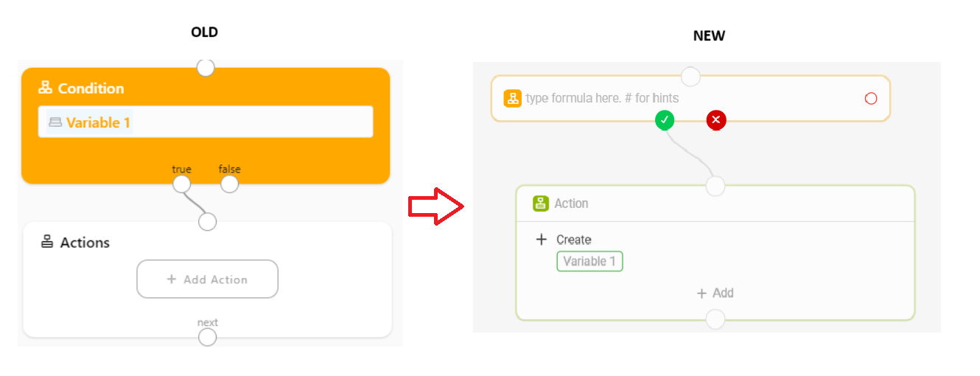This screenshot has width=980, height=376.
Task: Click the Condition header icon in old node
Action: point(45,88)
